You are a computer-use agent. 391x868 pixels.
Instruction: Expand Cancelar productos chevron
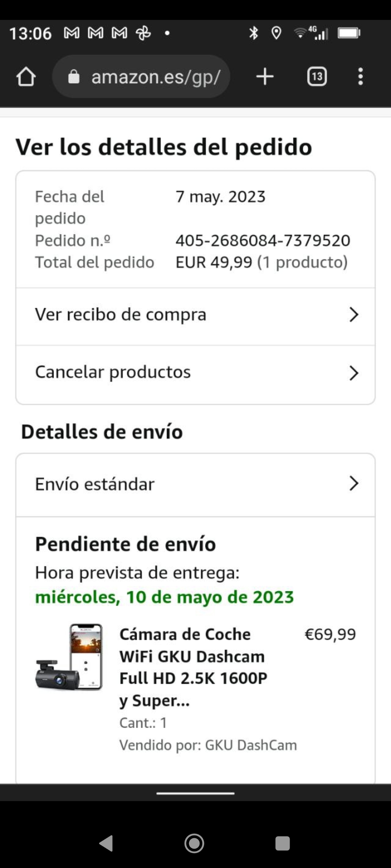[x=354, y=373]
